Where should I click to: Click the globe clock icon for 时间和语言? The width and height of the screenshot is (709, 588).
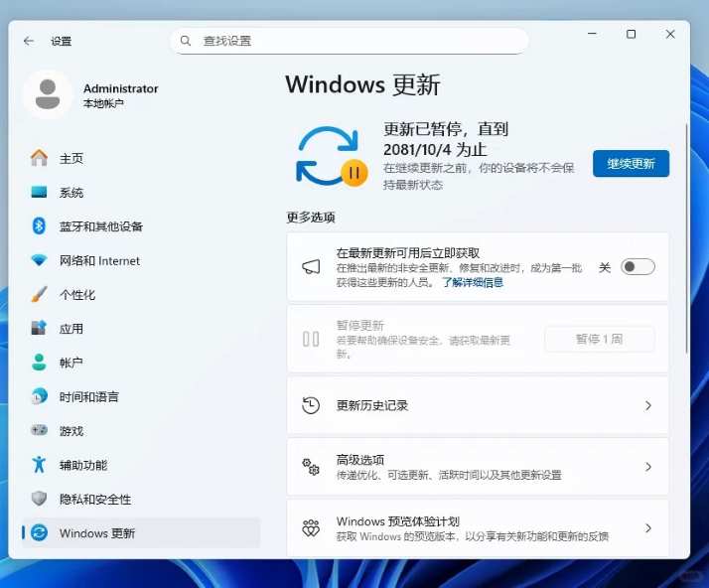(x=39, y=396)
